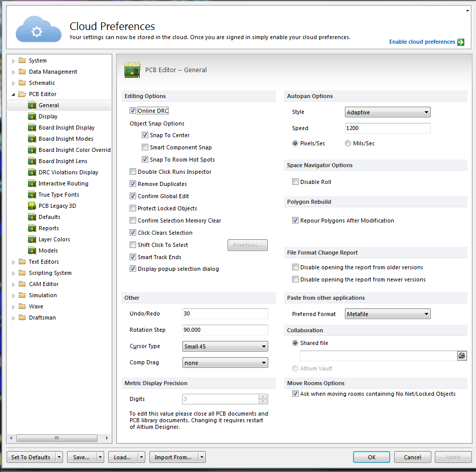
Task: Click the Board Insight Color Overrides icon
Action: coord(32,150)
